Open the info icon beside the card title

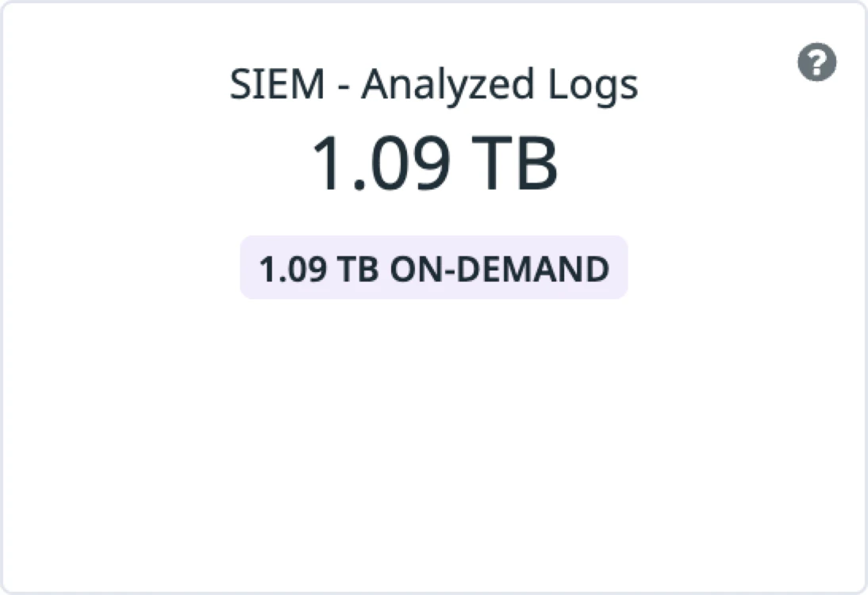(816, 62)
